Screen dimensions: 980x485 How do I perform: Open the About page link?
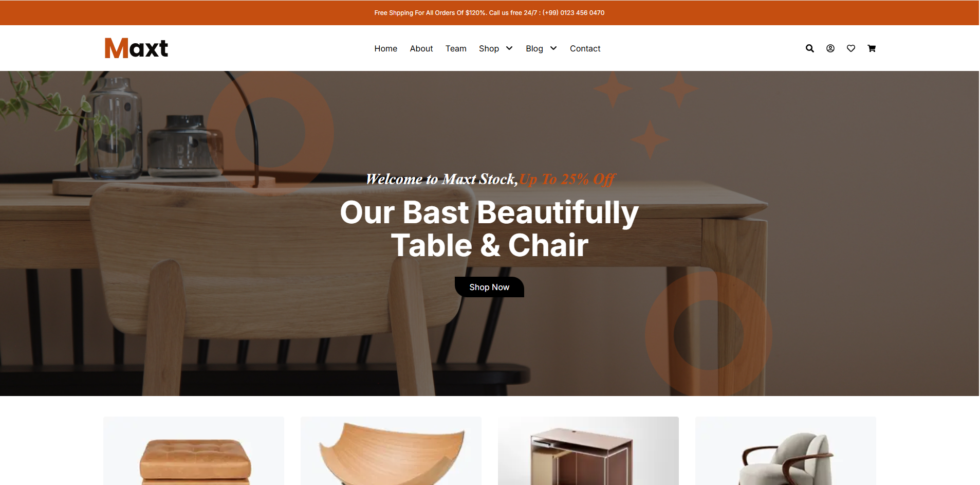[421, 48]
